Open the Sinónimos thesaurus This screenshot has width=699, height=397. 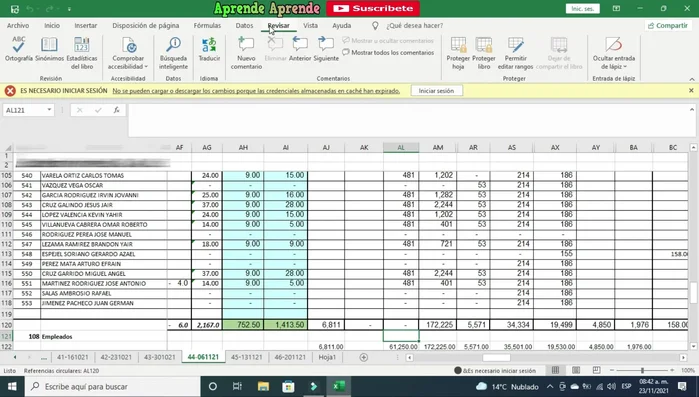pos(49,49)
